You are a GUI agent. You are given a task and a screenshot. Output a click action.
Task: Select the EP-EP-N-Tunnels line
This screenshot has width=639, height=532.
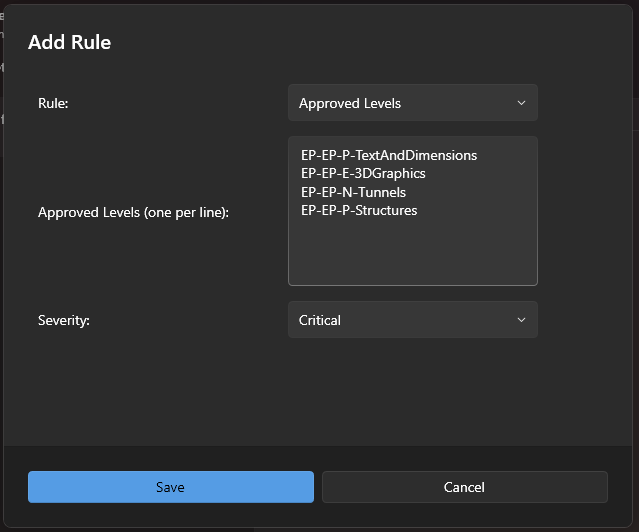[x=353, y=192]
